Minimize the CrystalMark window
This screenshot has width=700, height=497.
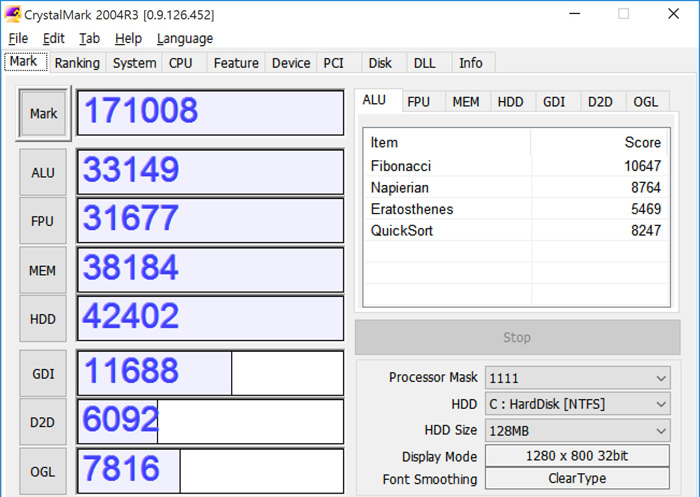pos(575,14)
